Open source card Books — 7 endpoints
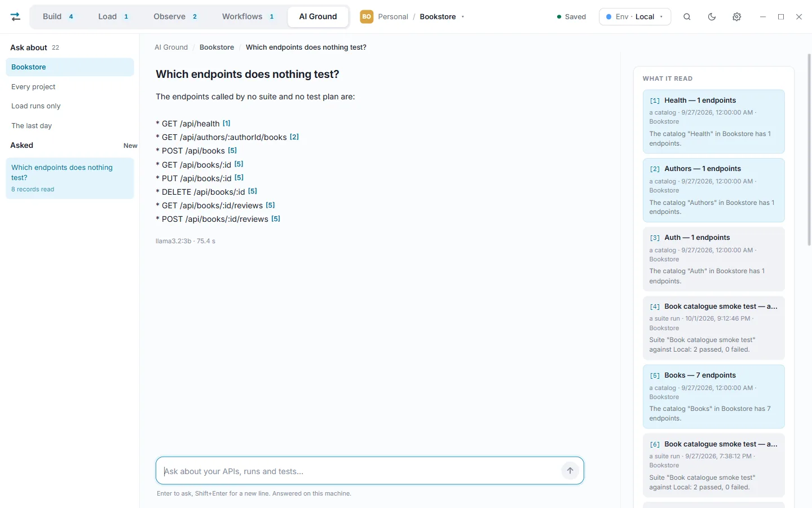The width and height of the screenshot is (812, 508). point(713,397)
